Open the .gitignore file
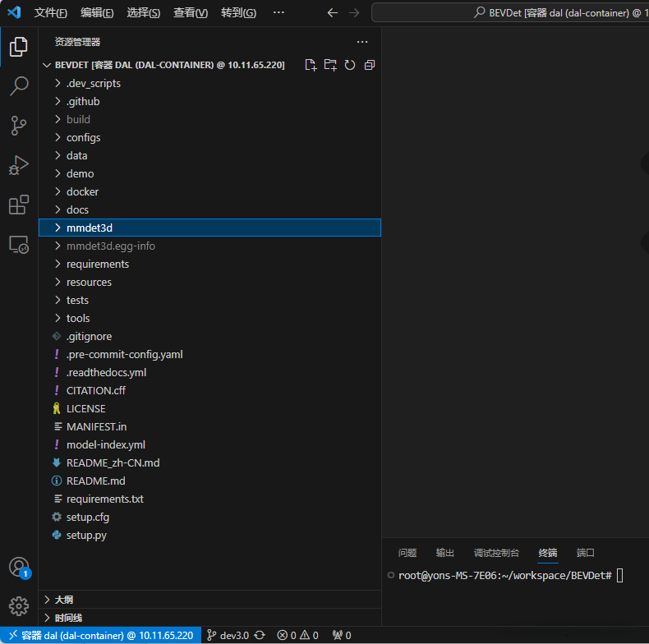 click(x=209, y=336)
